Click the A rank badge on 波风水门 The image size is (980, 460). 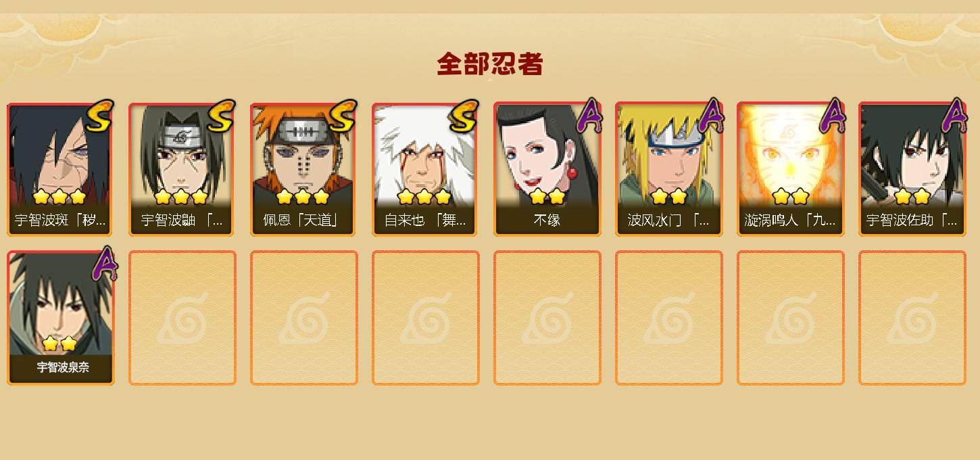(711, 116)
